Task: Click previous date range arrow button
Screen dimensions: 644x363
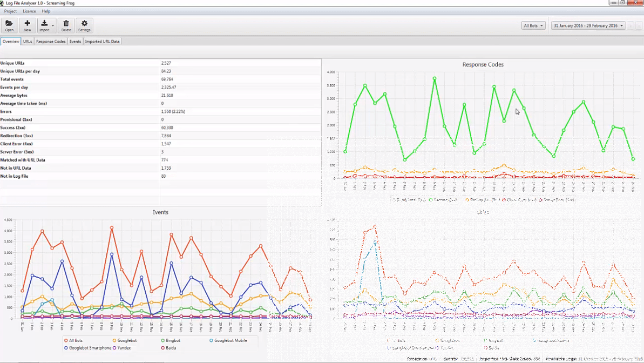Action: point(631,26)
